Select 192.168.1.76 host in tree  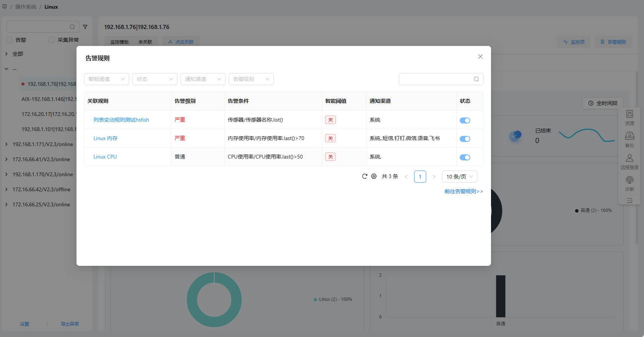[x=52, y=84]
